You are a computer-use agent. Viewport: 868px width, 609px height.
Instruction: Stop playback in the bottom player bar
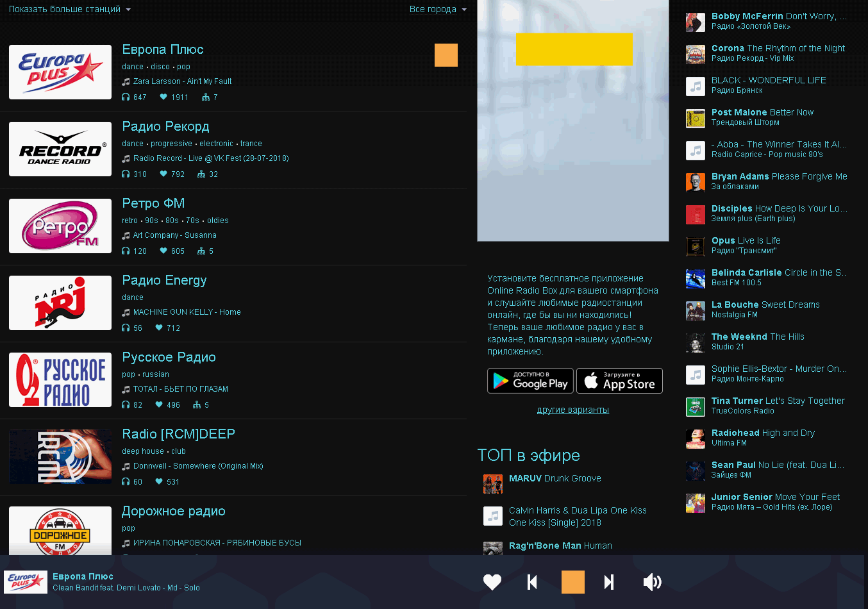[x=573, y=582]
